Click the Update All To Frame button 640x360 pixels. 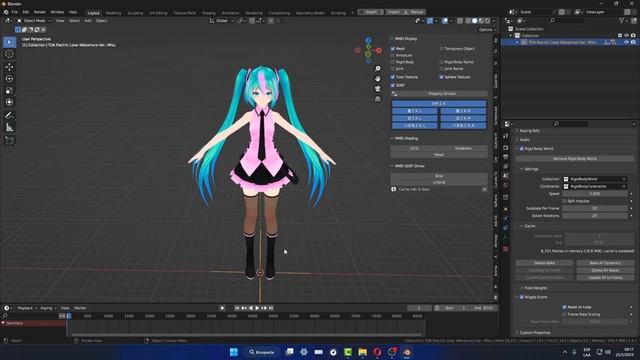(x=605, y=278)
